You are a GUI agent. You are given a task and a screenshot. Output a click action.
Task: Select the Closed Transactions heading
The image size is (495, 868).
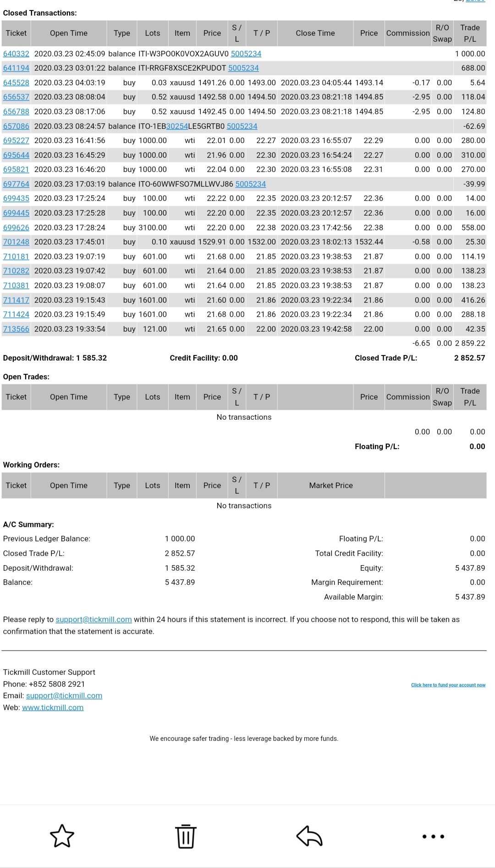click(40, 13)
